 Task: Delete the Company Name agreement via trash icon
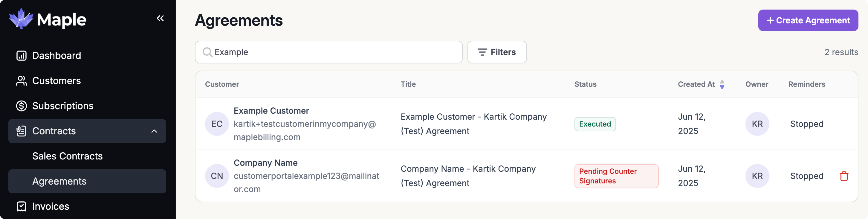[x=843, y=176]
